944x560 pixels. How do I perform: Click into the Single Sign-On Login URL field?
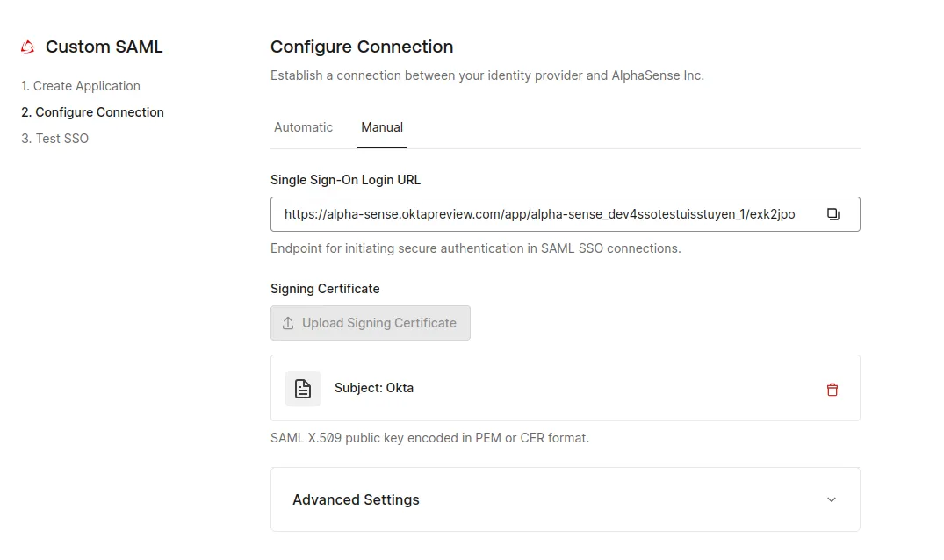tap(539, 214)
